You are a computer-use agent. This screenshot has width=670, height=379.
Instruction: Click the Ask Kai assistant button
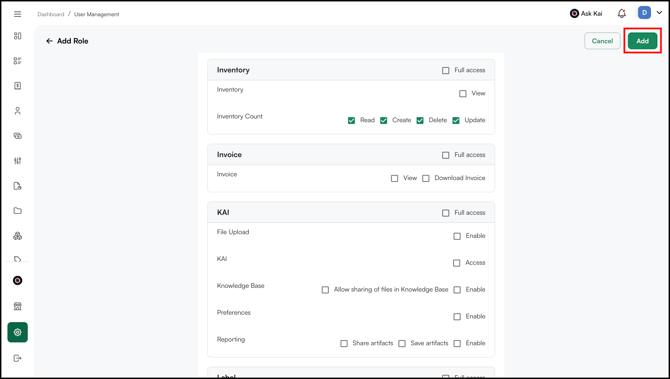[586, 14]
